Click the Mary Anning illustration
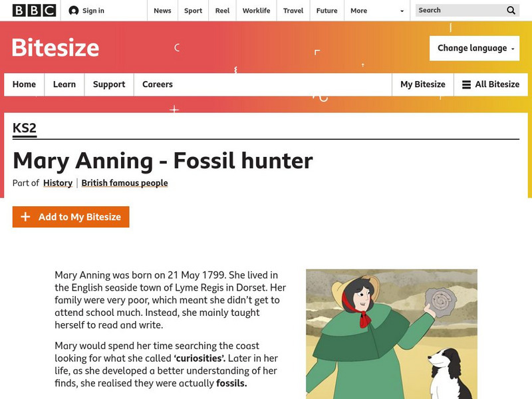Image resolution: width=532 pixels, height=399 pixels. click(391, 331)
